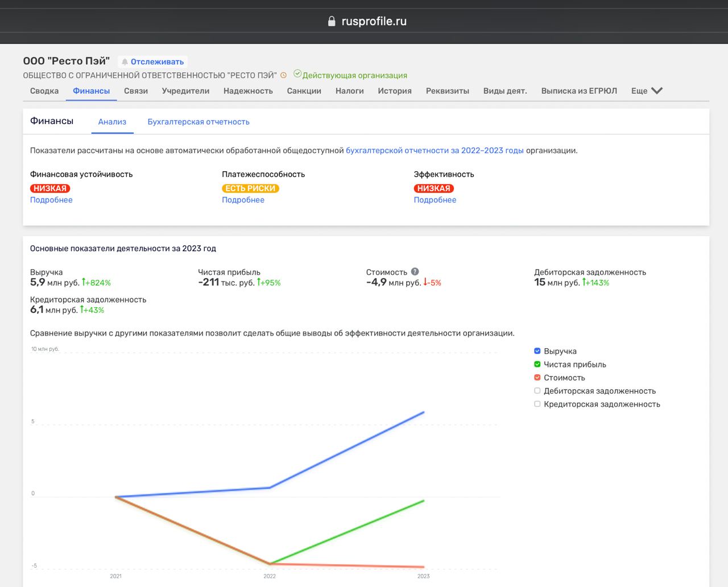Select the Анализ sub-tab

[x=112, y=122]
